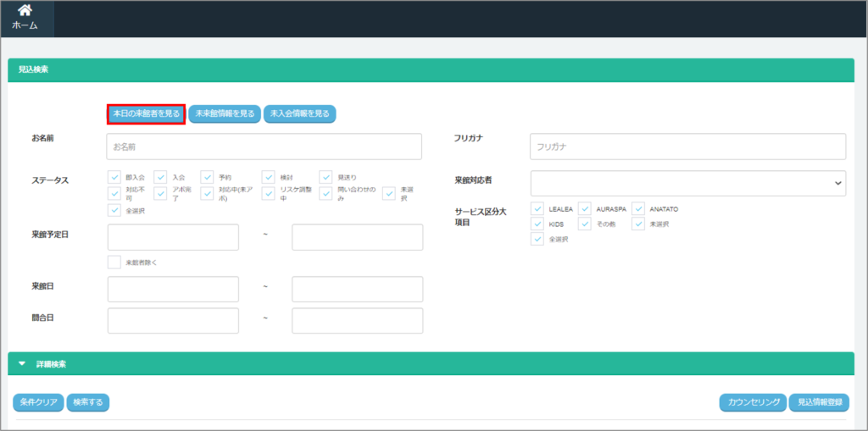Open the 来館対応者 dropdown
The height and width of the screenshot is (431, 868).
click(x=687, y=183)
